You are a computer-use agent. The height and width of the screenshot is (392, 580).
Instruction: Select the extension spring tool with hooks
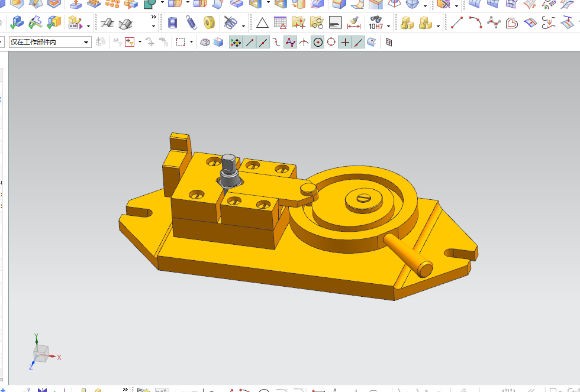(x=191, y=23)
